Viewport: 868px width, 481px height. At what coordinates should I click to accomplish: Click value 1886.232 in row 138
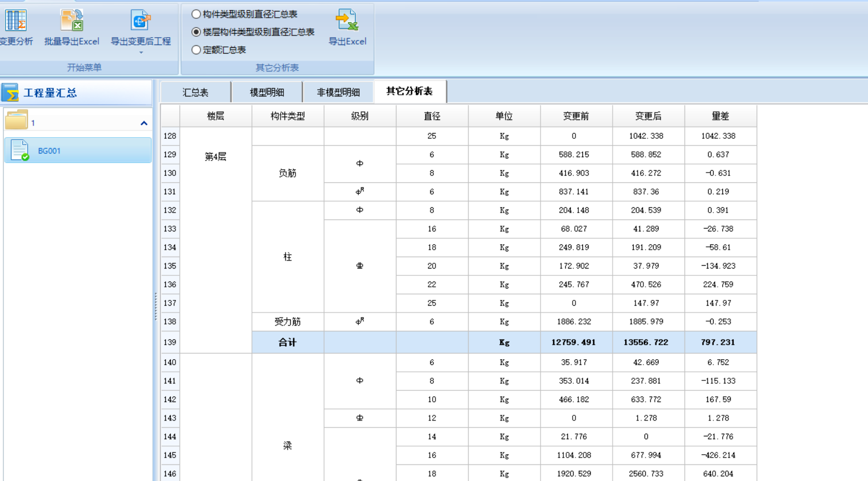click(574, 322)
